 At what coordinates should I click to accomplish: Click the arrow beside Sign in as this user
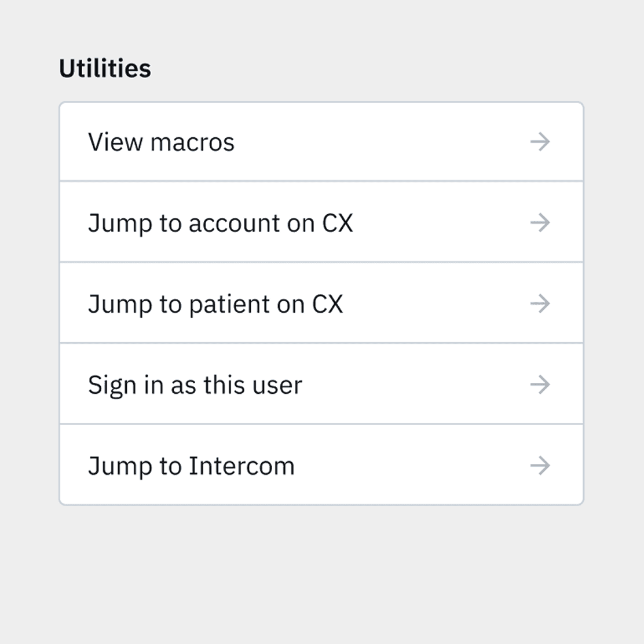coord(540,385)
